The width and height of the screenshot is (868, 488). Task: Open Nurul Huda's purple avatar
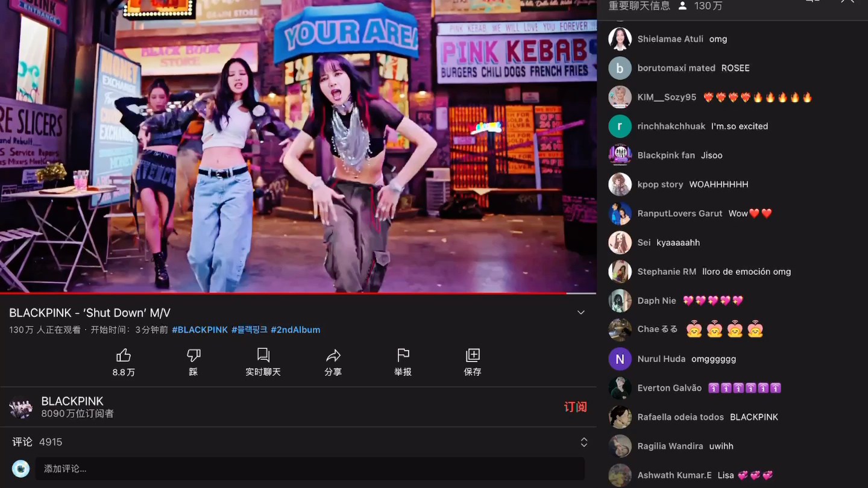point(620,359)
